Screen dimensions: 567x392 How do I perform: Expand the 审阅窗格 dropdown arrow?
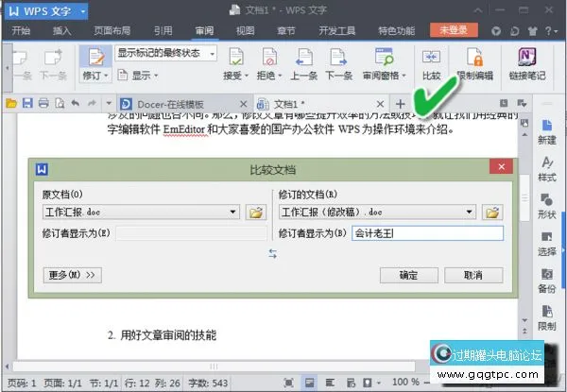click(404, 76)
